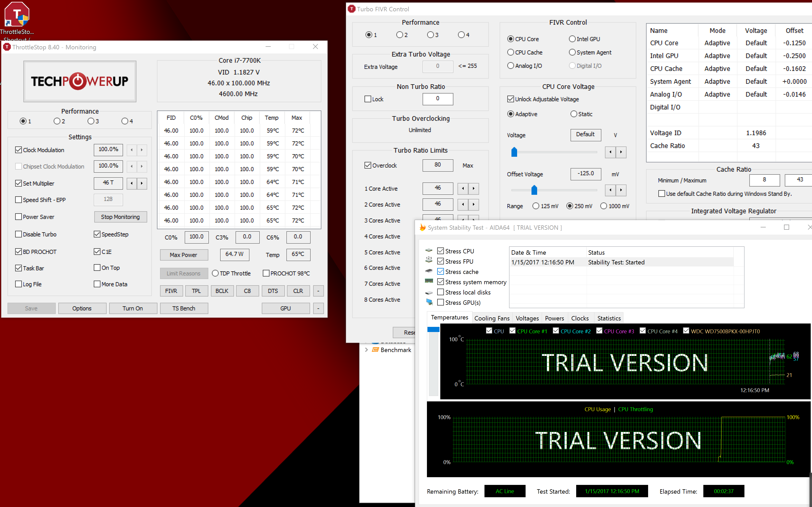Select ThrottleStop performance profile 3
Image resolution: width=812 pixels, height=507 pixels.
coord(90,121)
